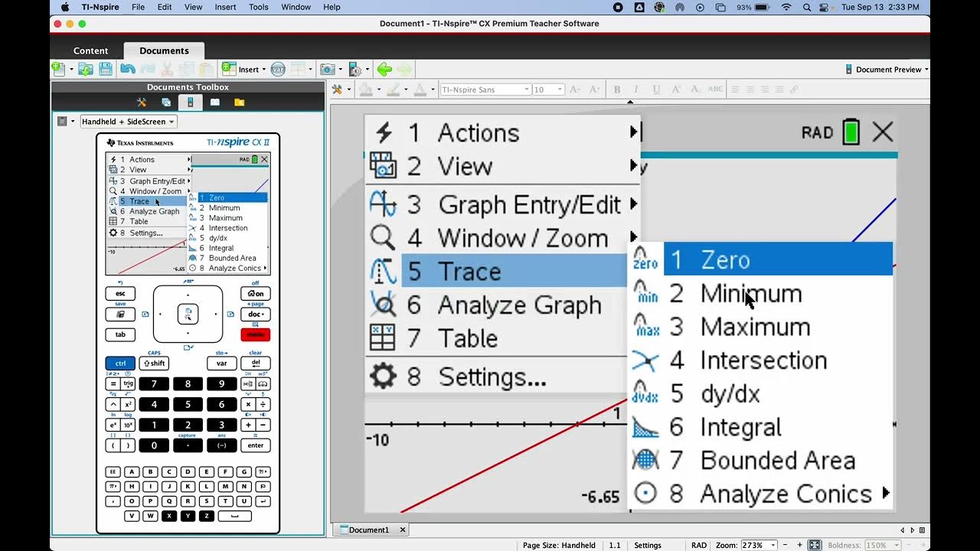This screenshot has width=980, height=551.
Task: Expand the screen capture dropdown arrow
Action: pyautogui.click(x=340, y=70)
